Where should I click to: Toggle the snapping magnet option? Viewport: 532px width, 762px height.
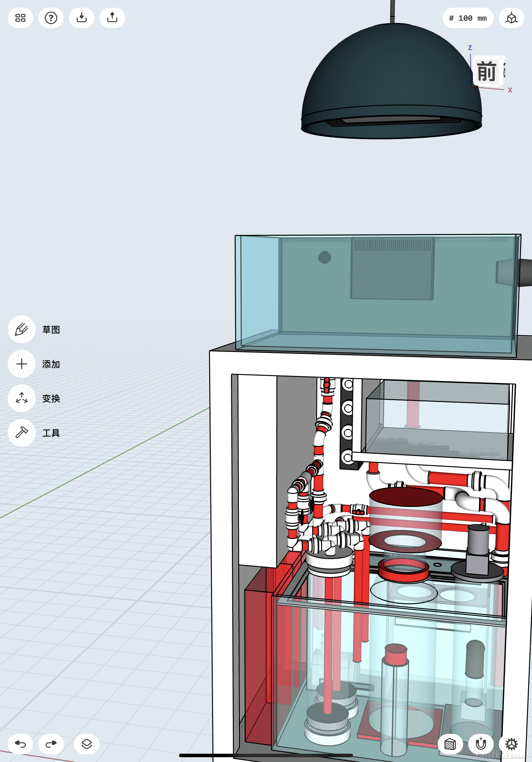481,744
